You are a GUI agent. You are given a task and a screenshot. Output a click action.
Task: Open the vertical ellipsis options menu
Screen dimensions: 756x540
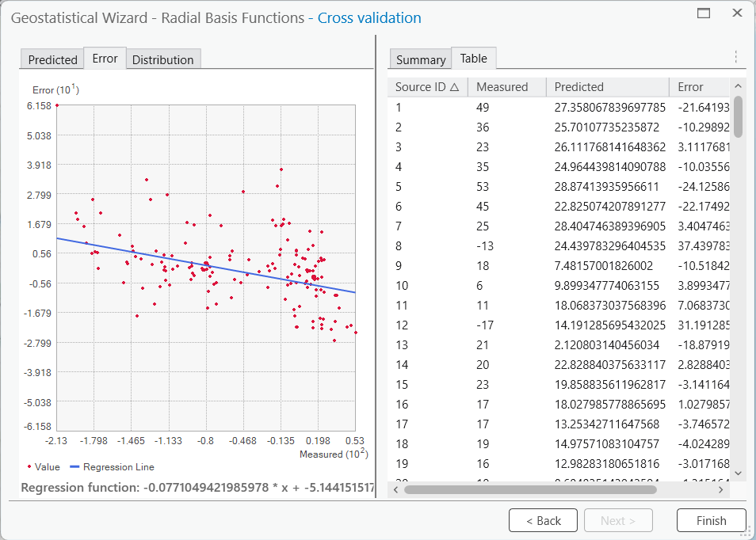(735, 57)
